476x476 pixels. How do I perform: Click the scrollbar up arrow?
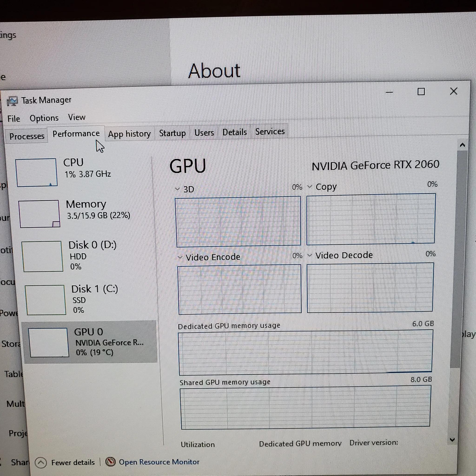tap(462, 145)
